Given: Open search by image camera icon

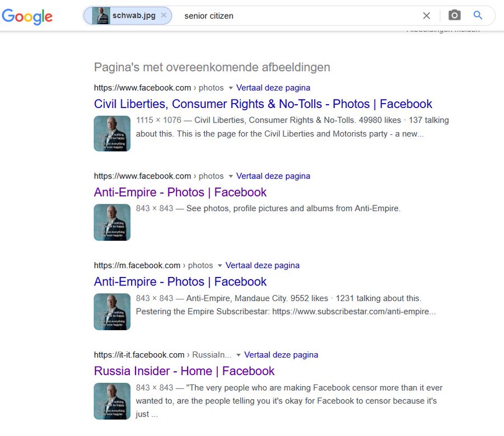Looking at the screenshot, I should pyautogui.click(x=455, y=15).
